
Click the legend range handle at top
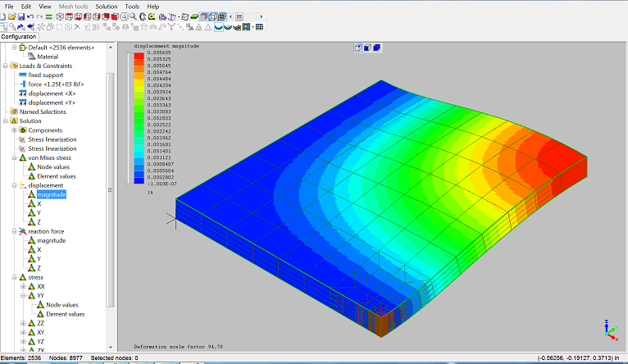click(129, 52)
